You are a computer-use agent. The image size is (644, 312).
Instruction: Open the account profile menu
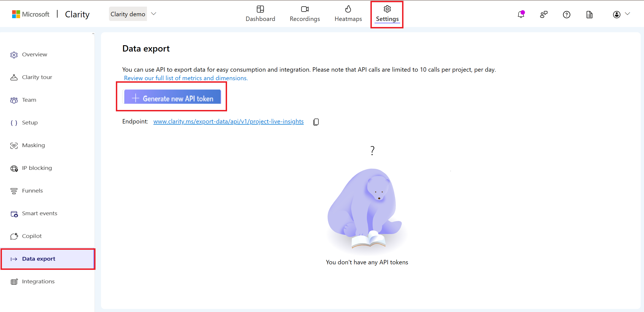(616, 14)
